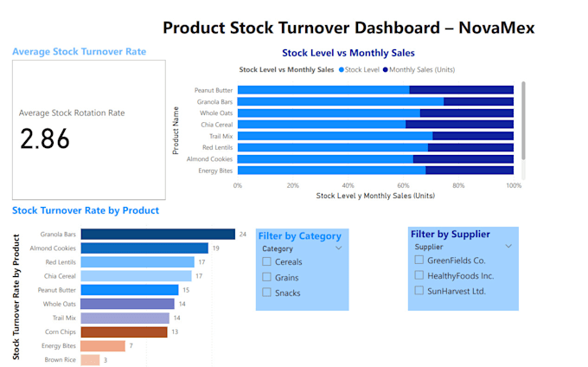Click the 3 data label for Brown Rice
The image size is (588, 367).
105,360
